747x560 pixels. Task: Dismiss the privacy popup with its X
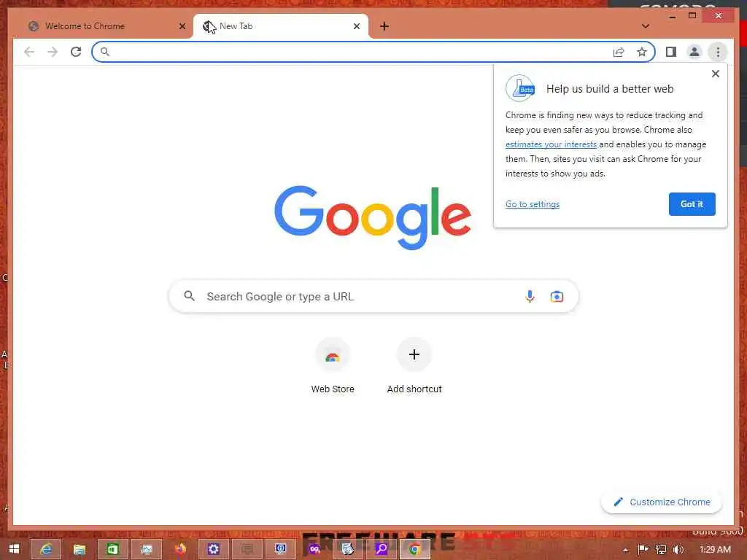coord(715,74)
